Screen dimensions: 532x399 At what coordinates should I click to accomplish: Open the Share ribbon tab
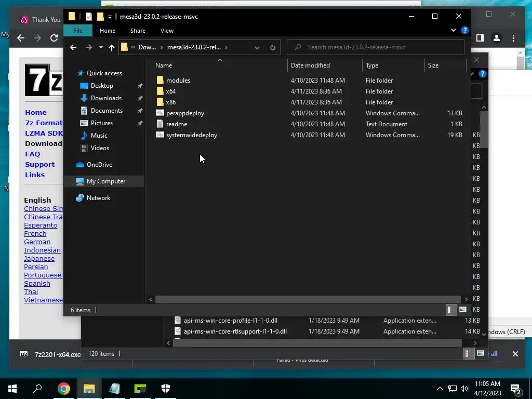pos(138,31)
